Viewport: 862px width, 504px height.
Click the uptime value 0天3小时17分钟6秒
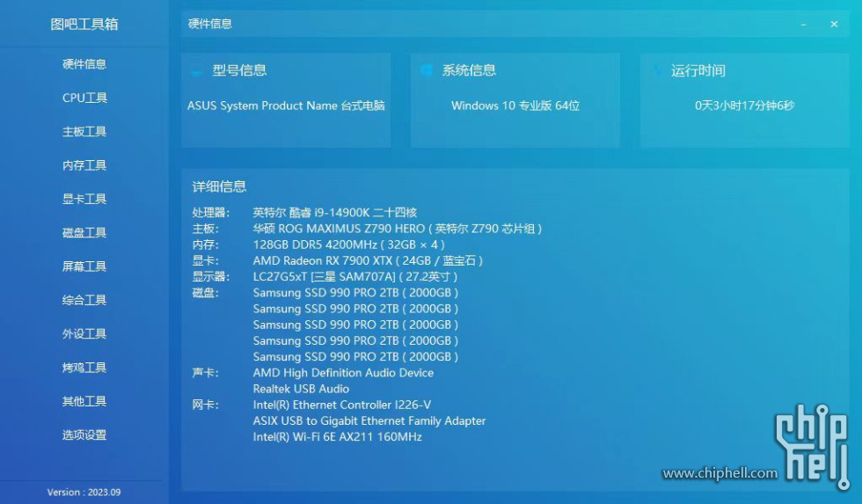point(744,106)
